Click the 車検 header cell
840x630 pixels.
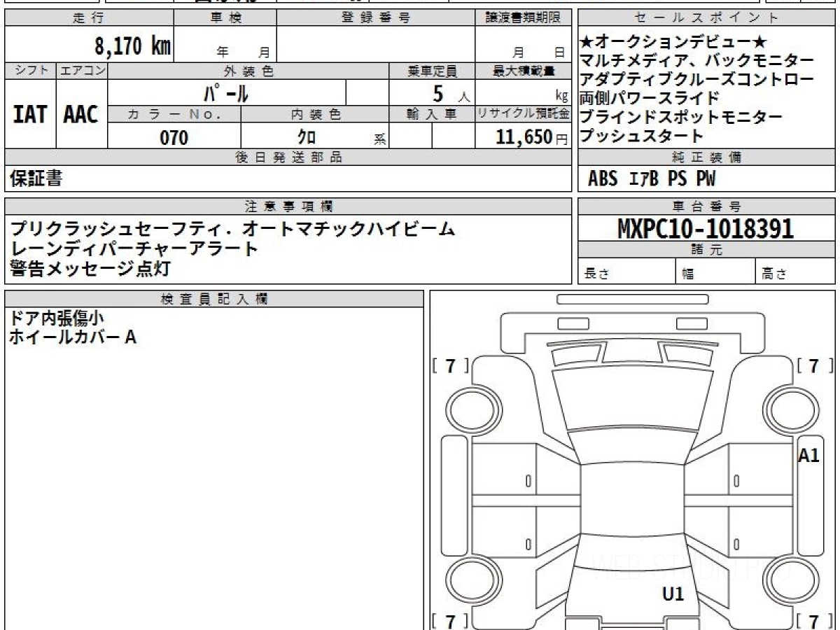[225, 18]
